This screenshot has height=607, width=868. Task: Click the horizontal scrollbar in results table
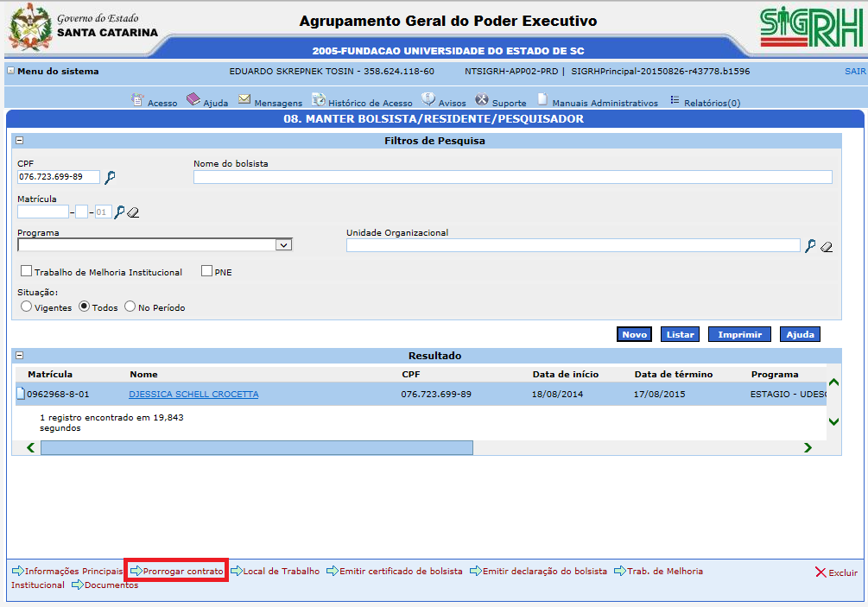click(x=257, y=447)
